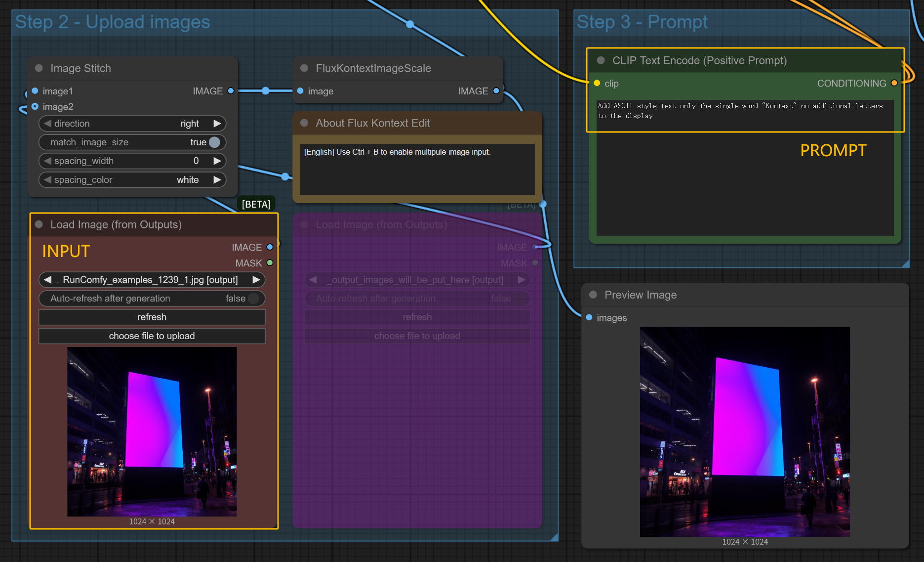The height and width of the screenshot is (562, 924).
Task: Click Preview Image images input socket
Action: coord(589,318)
